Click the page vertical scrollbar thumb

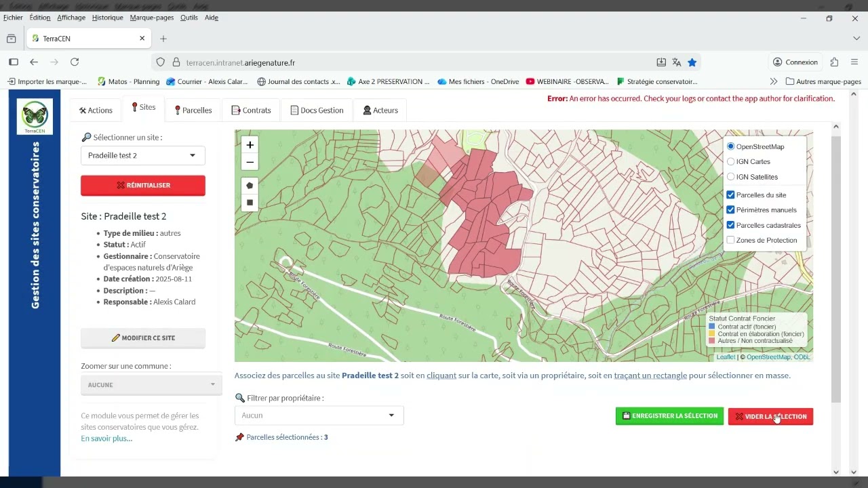point(835,268)
